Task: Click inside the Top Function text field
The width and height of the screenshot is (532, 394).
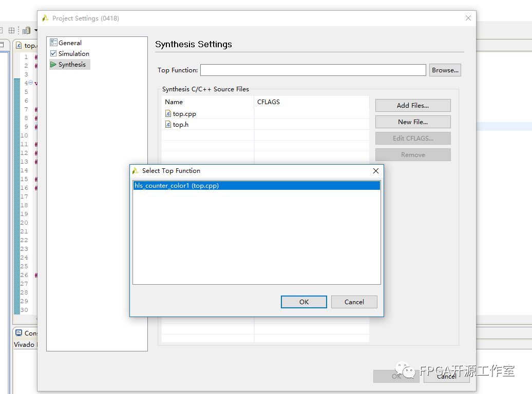Action: (313, 70)
